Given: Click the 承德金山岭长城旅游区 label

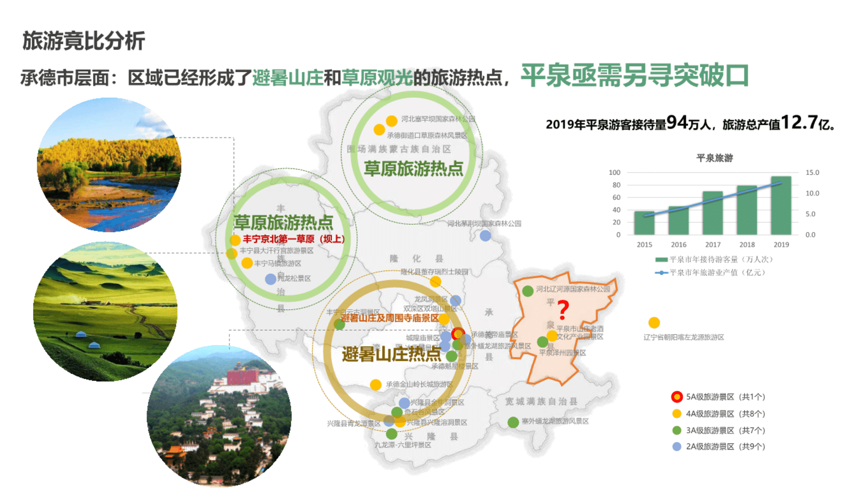Looking at the screenshot, I should coord(419,385).
